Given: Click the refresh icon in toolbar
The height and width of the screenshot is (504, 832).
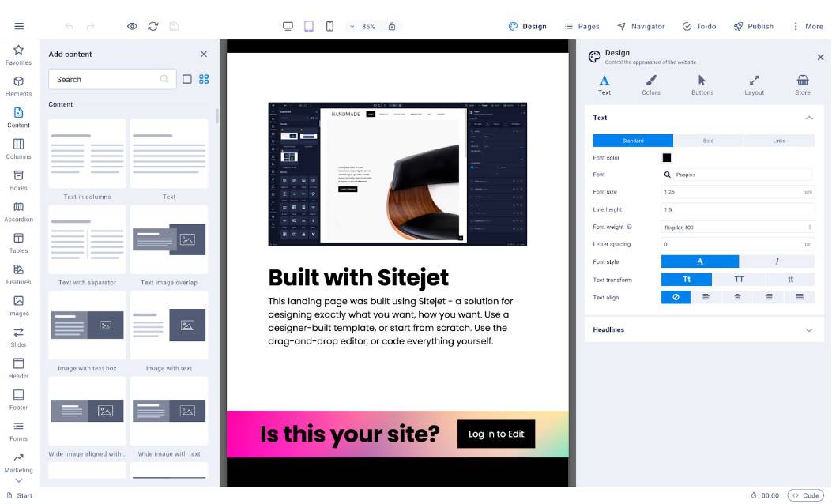Looking at the screenshot, I should [152, 27].
